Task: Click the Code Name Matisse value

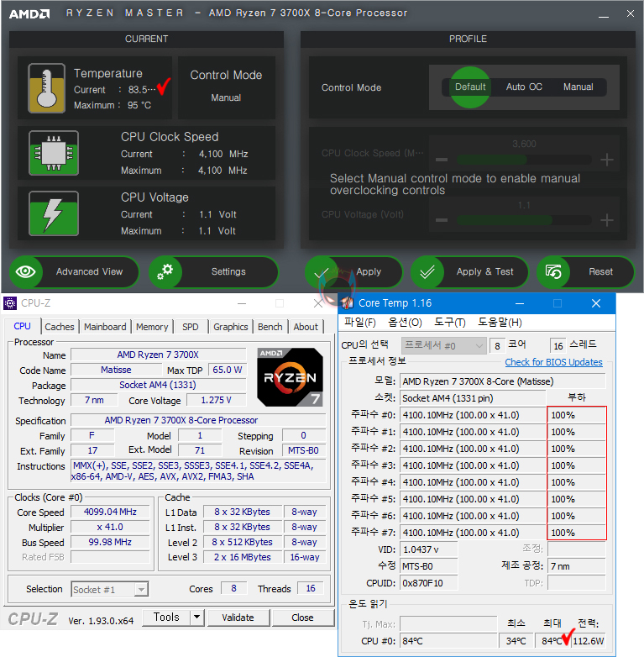Action: tap(116, 370)
